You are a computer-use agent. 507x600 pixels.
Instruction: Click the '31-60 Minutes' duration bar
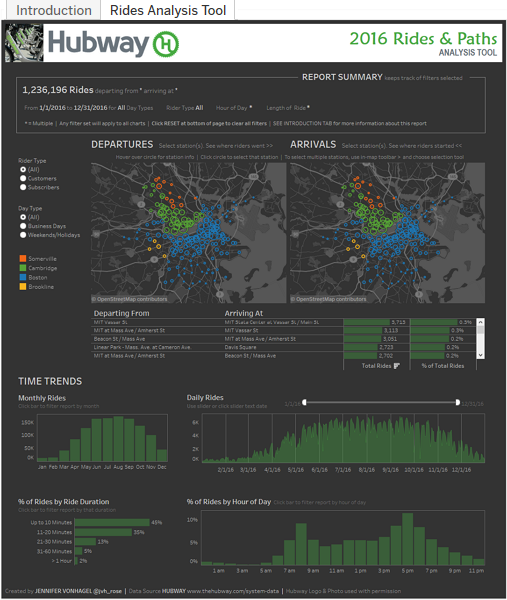point(78,551)
